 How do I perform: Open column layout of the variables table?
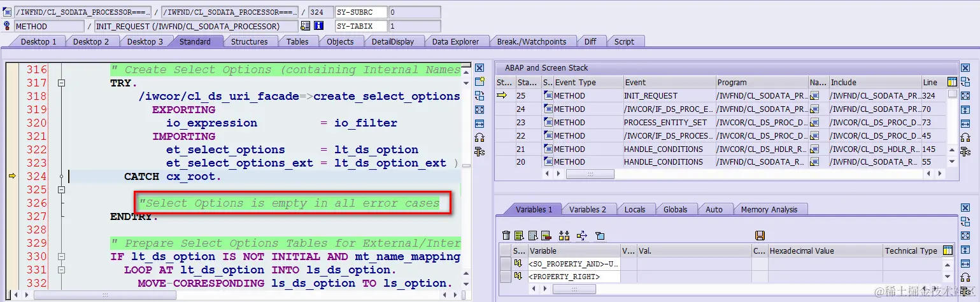point(948,251)
